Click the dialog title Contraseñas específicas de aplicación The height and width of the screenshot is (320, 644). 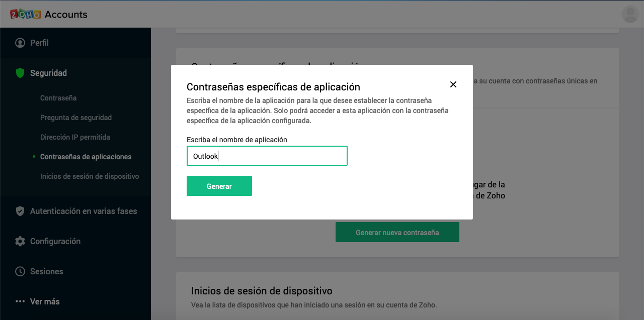(273, 87)
